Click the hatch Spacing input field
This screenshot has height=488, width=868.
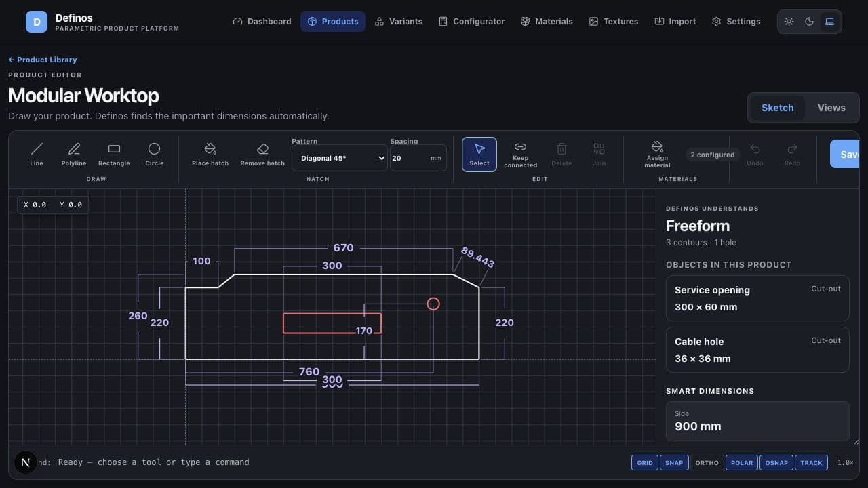click(x=418, y=158)
